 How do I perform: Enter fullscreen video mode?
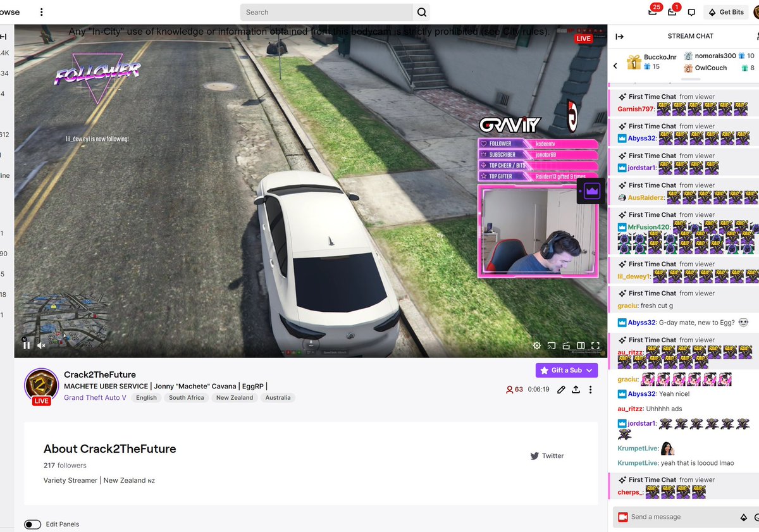(595, 345)
